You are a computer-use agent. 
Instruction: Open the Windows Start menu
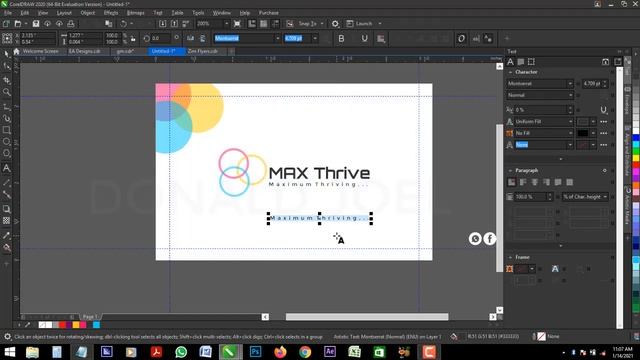pyautogui.click(x=9, y=351)
